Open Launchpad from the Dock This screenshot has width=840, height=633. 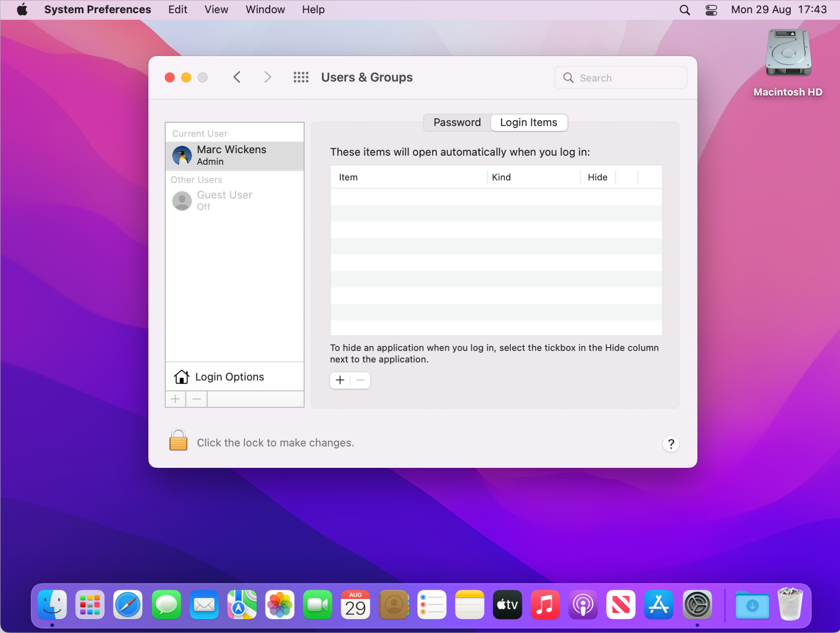pyautogui.click(x=90, y=605)
